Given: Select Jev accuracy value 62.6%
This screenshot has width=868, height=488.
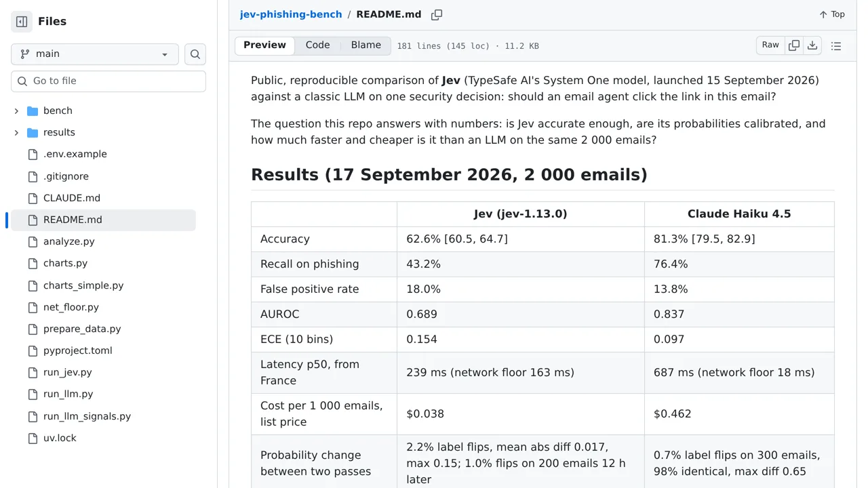Looking at the screenshot, I should 457,239.
